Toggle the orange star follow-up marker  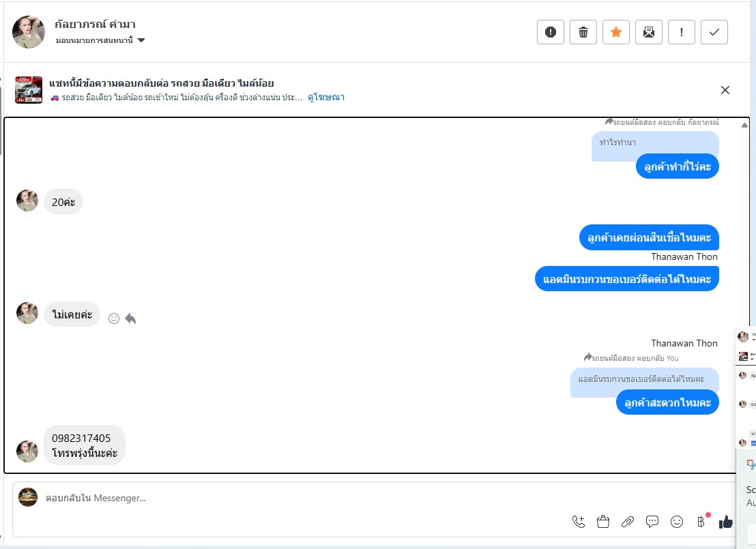[x=615, y=32]
